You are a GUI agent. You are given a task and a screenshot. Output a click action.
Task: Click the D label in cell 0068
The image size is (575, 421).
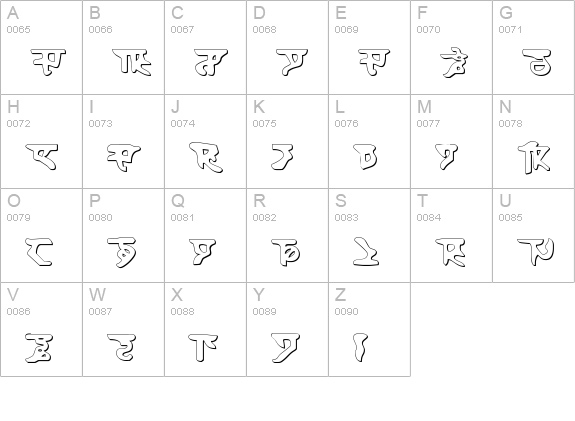[x=259, y=13]
